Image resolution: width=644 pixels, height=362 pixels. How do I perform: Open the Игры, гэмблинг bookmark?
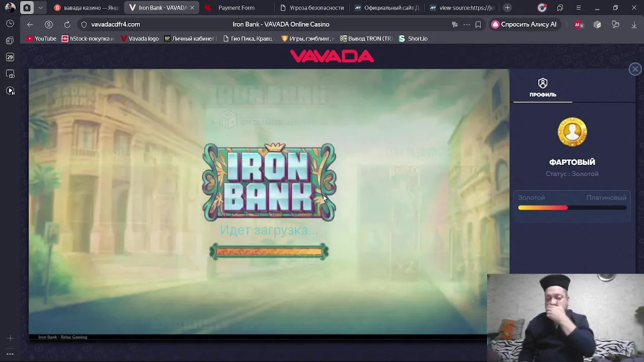(x=307, y=39)
